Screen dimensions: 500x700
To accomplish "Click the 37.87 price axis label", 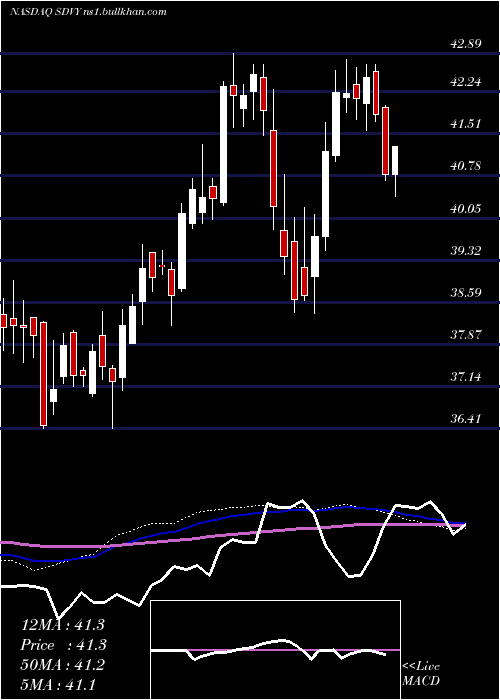I will (466, 334).
